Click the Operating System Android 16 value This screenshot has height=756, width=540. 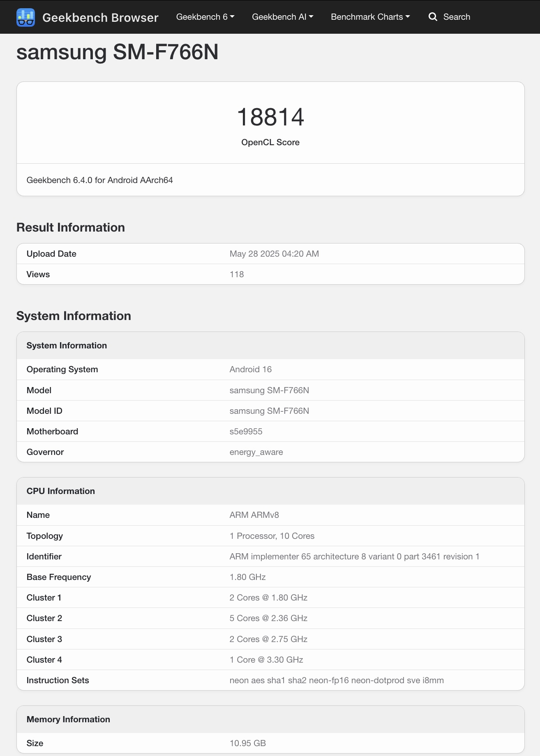(251, 369)
